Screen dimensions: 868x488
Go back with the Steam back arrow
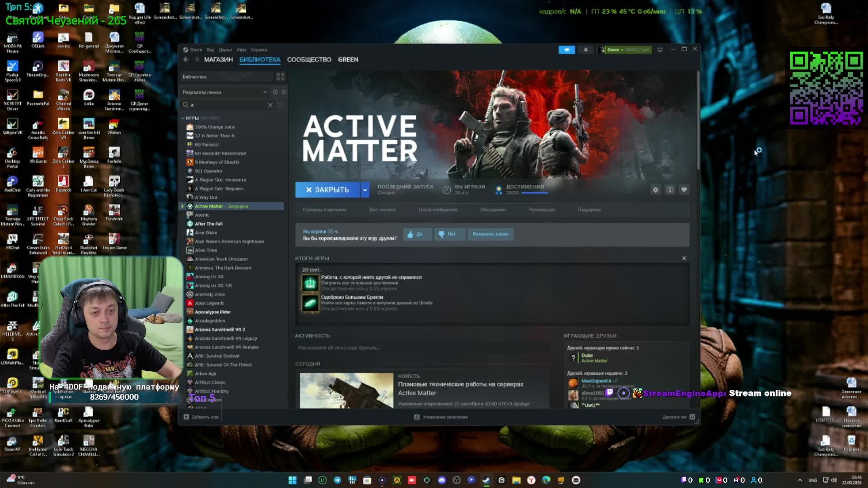[x=186, y=60]
